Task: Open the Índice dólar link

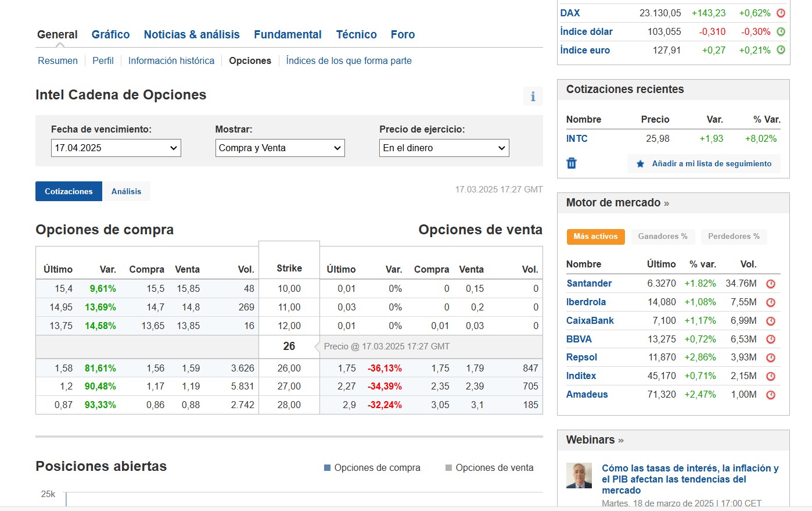Action: pyautogui.click(x=586, y=31)
